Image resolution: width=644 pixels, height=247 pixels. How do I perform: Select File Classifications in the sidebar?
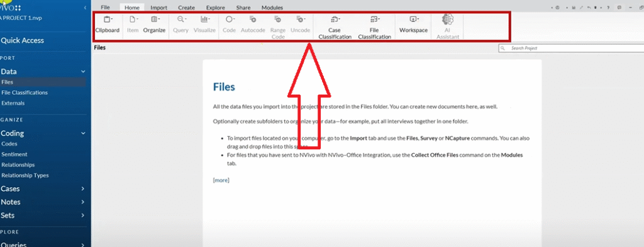25,93
